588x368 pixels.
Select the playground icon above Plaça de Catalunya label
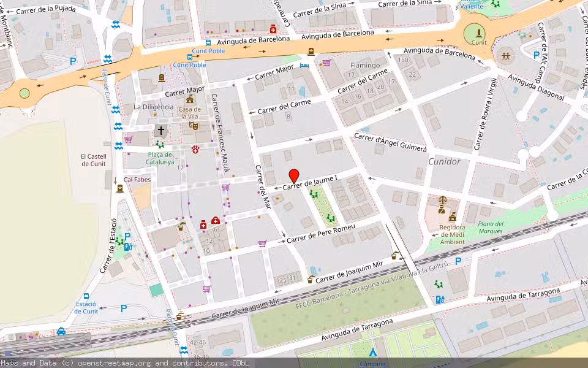pos(160,145)
